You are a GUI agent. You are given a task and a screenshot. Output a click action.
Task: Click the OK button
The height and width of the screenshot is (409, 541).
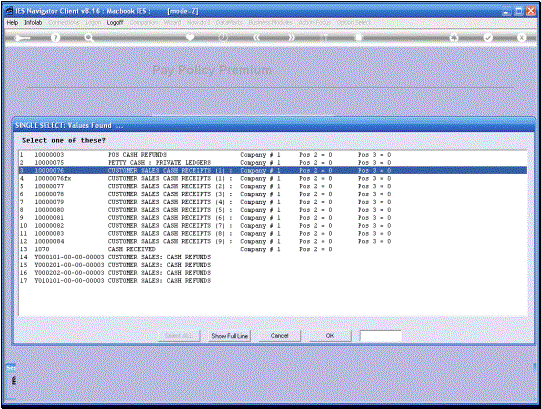tap(330, 336)
